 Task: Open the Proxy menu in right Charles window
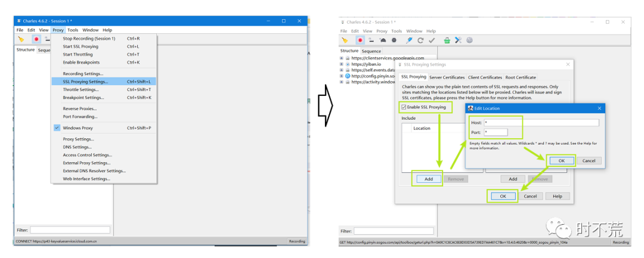point(382,31)
